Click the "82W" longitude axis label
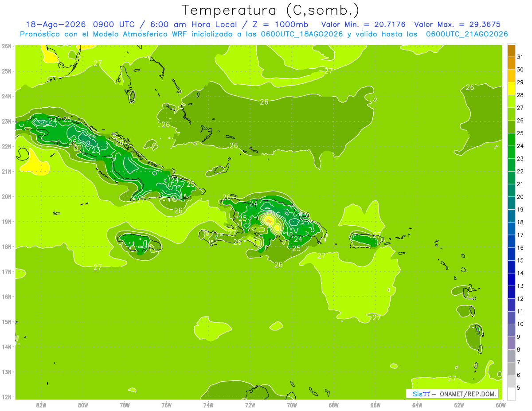Screen dimensions: 532x411 click(41, 405)
